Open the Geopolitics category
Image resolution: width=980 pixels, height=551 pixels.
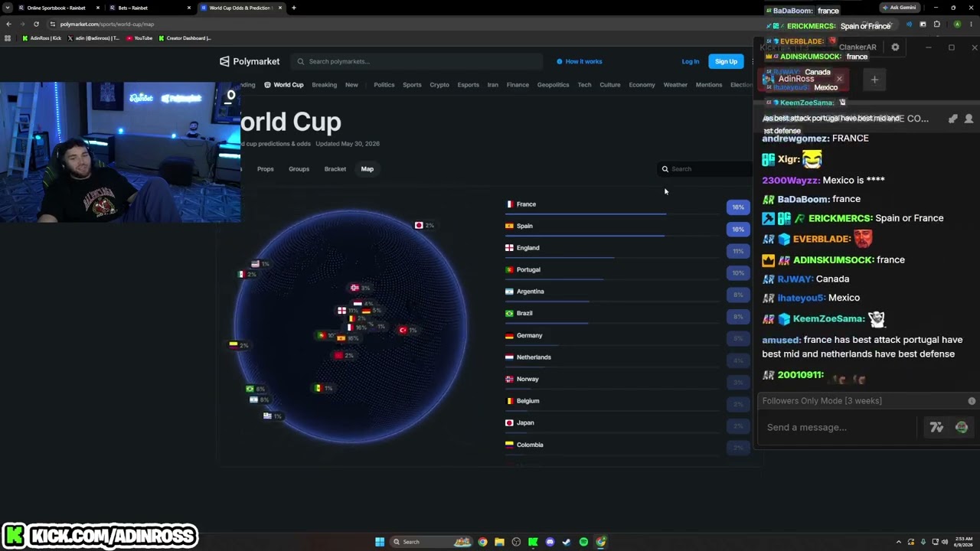pyautogui.click(x=553, y=85)
